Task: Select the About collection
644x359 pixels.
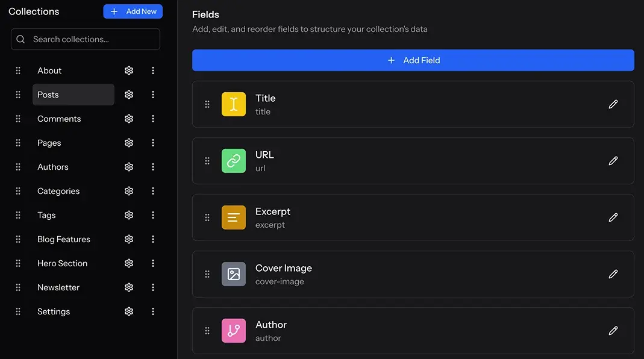Action: (49, 70)
